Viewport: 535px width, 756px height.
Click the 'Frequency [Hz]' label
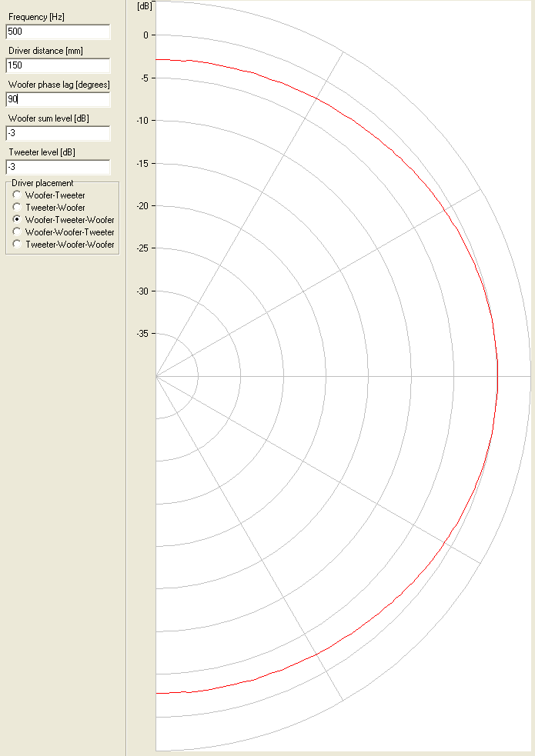pos(36,17)
